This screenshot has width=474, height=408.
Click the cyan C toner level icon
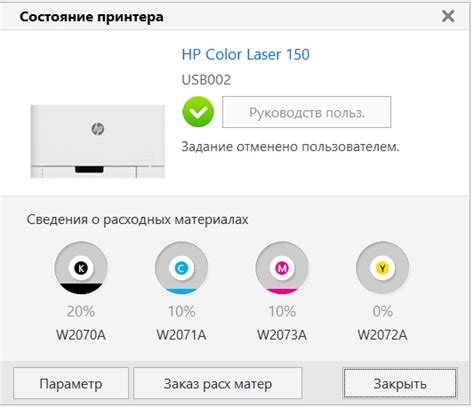point(181,268)
